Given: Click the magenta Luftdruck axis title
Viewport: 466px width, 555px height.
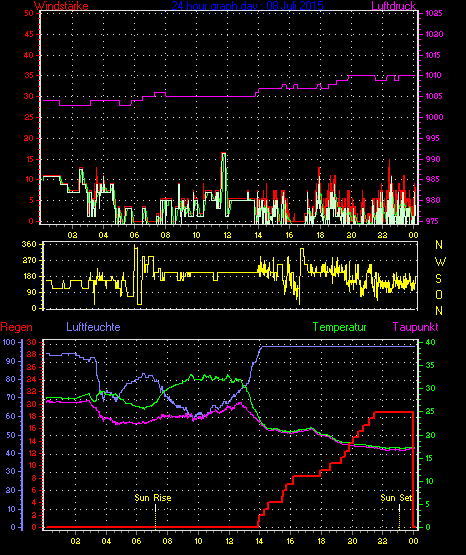Looking at the screenshot, I should tap(393, 6).
